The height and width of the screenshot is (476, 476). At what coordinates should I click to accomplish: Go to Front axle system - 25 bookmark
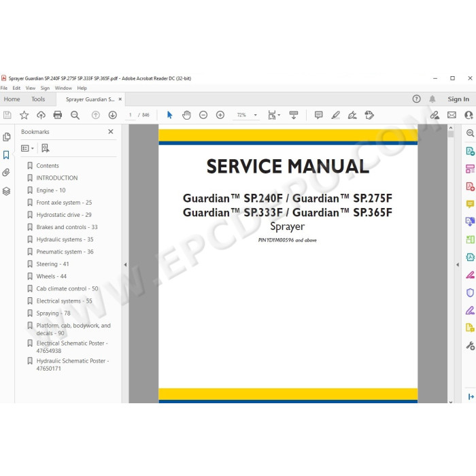pyautogui.click(x=64, y=203)
